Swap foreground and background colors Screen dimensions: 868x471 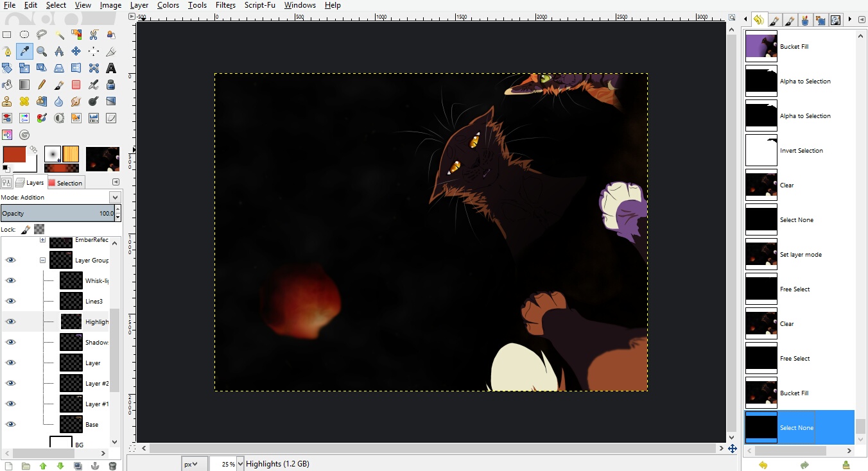click(33, 149)
